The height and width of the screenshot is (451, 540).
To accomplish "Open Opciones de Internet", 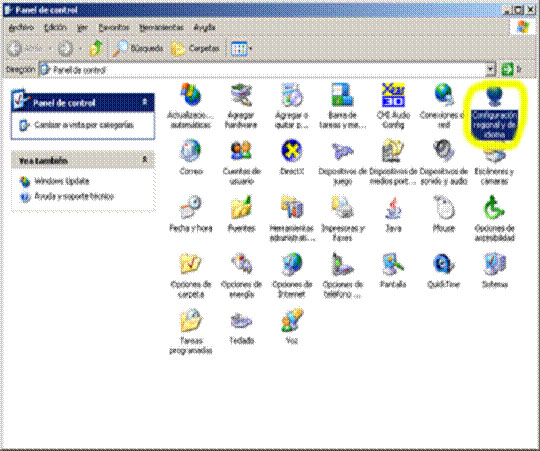I will click(292, 275).
